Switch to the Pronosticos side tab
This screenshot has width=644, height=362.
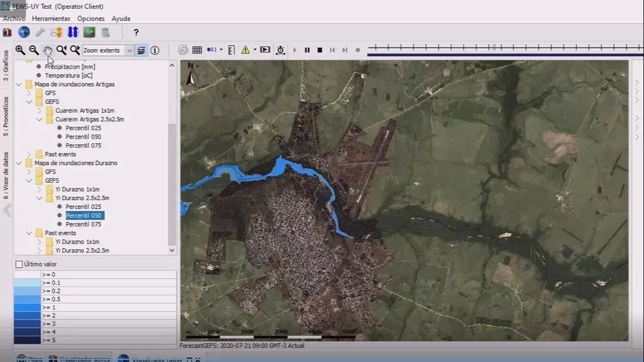[6, 116]
